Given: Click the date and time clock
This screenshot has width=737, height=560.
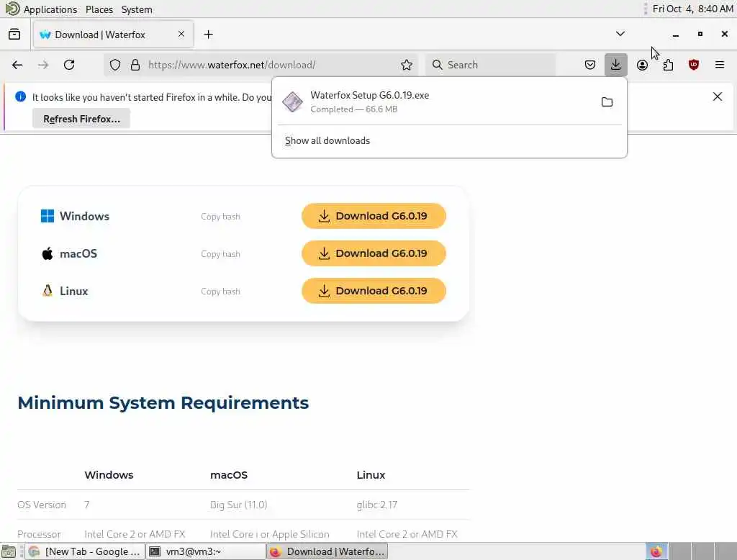Looking at the screenshot, I should (x=693, y=9).
